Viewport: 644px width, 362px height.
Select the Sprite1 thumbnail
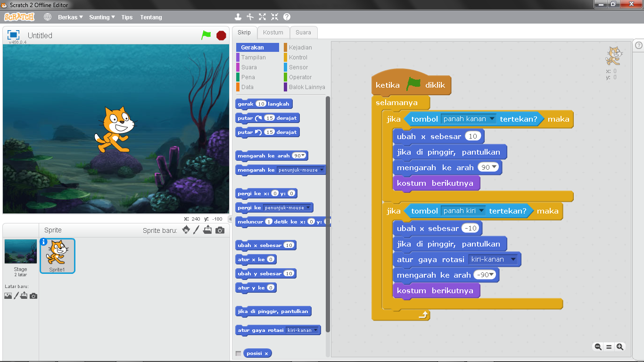pyautogui.click(x=57, y=255)
